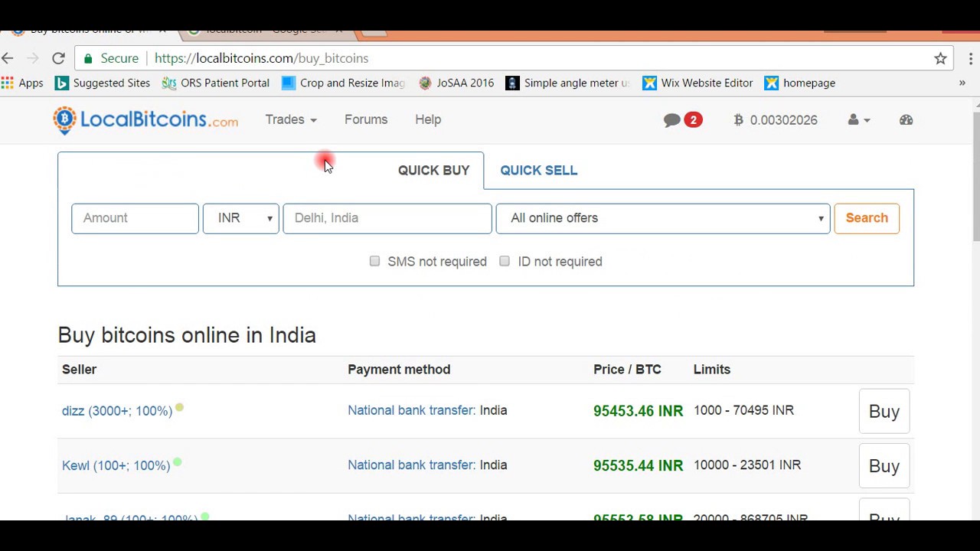Click the Delhi, India location field
980x551 pixels.
[387, 218]
